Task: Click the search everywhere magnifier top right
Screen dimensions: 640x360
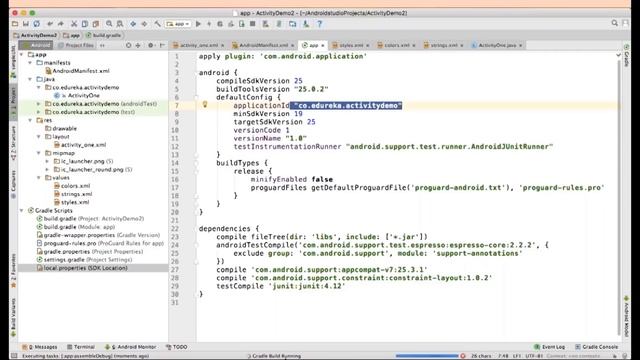Action: point(615,23)
